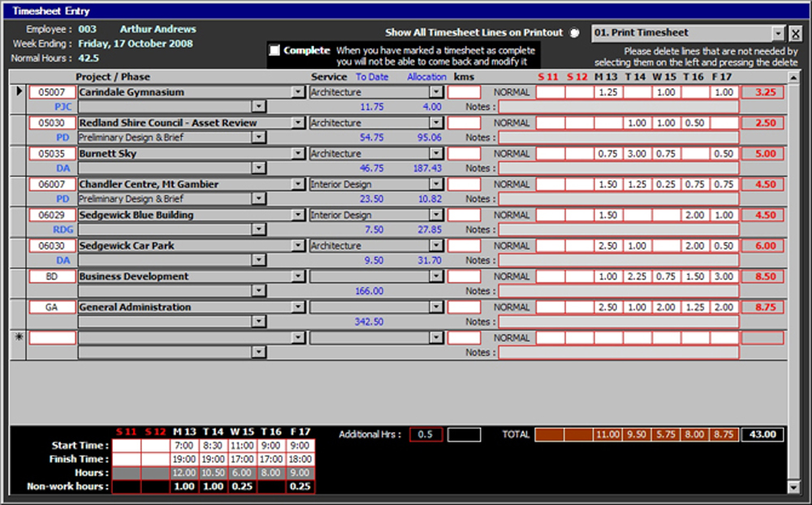This screenshot has width=812, height=505.
Task: Click the new record asterisk row selector
Action: pyautogui.click(x=19, y=338)
